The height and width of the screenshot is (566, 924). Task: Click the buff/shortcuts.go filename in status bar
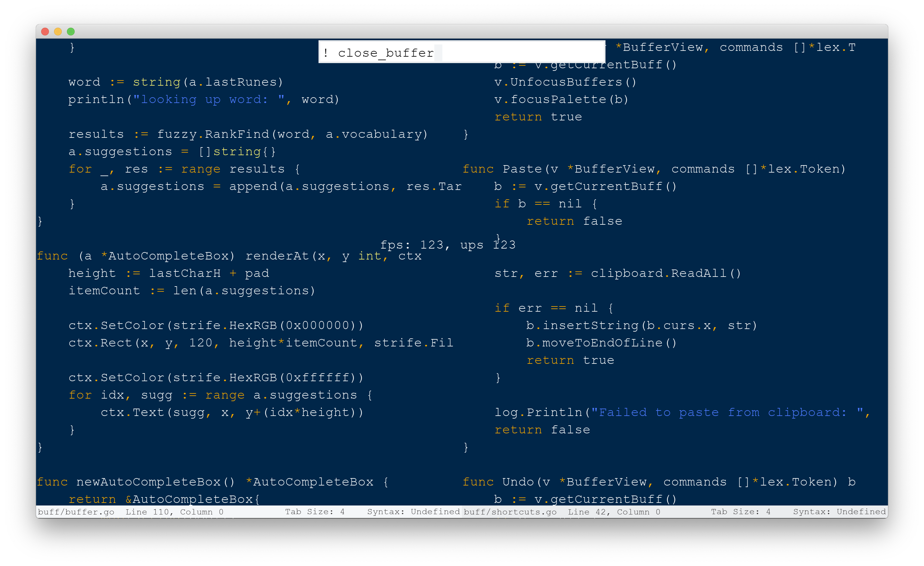click(510, 512)
